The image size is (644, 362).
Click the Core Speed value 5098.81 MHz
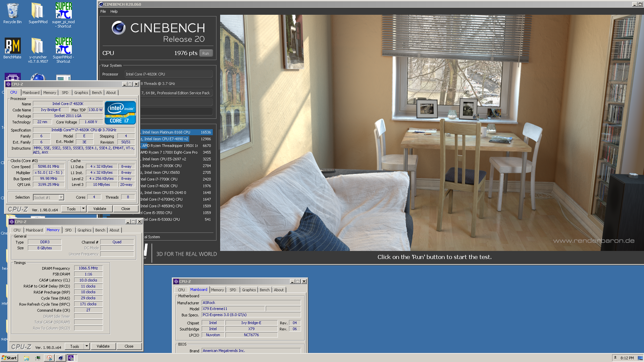49,166
